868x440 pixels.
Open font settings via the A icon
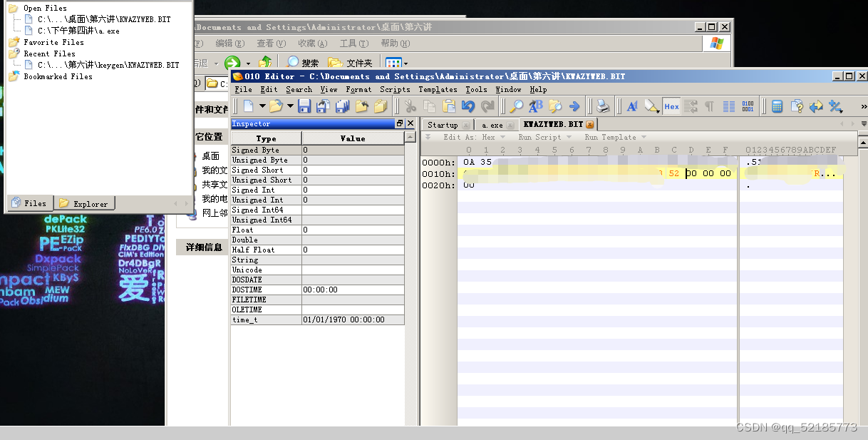coord(632,106)
